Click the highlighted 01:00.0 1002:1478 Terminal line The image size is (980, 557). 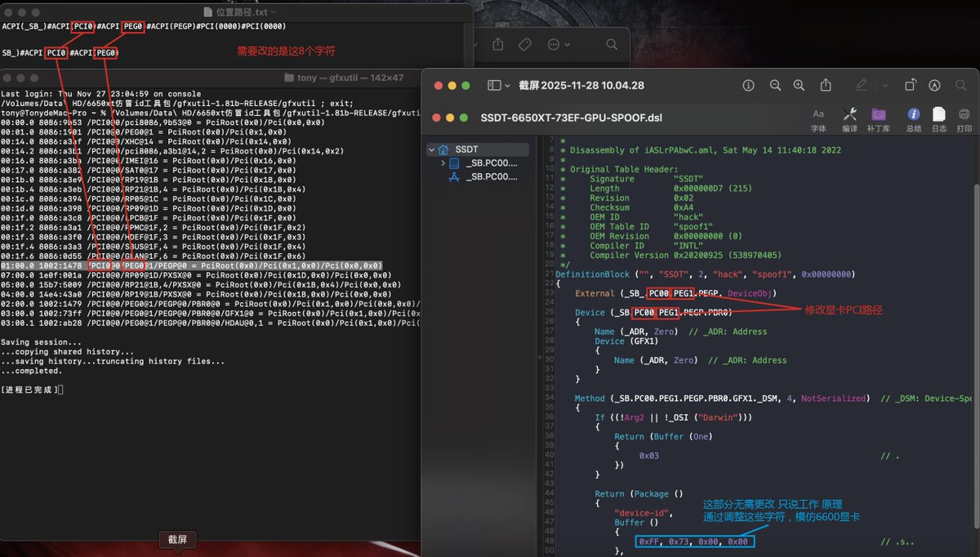(x=191, y=265)
